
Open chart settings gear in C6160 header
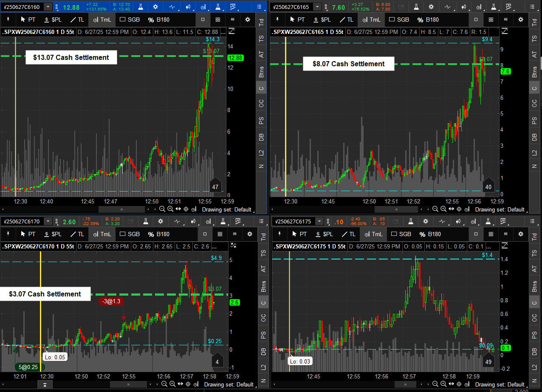point(155,7)
